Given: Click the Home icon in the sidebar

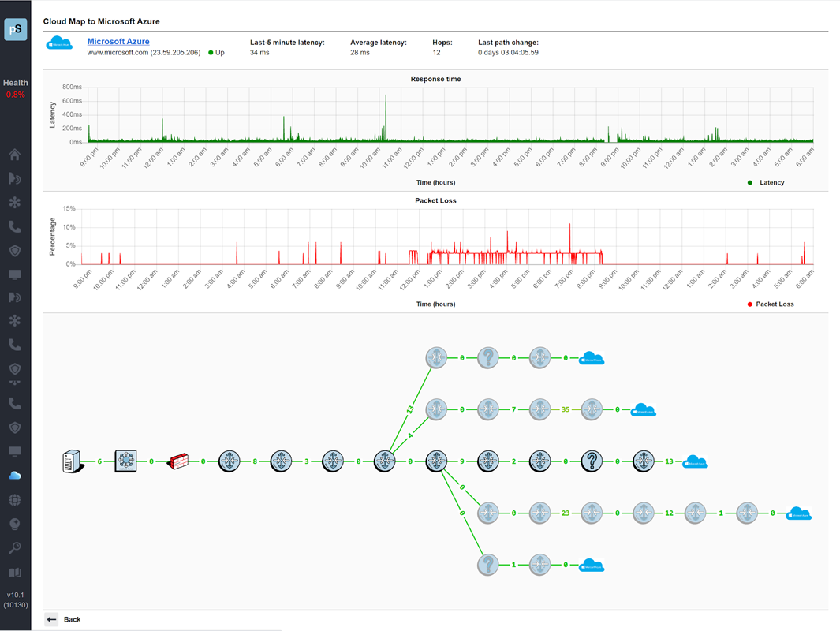Looking at the screenshot, I should click(15, 155).
